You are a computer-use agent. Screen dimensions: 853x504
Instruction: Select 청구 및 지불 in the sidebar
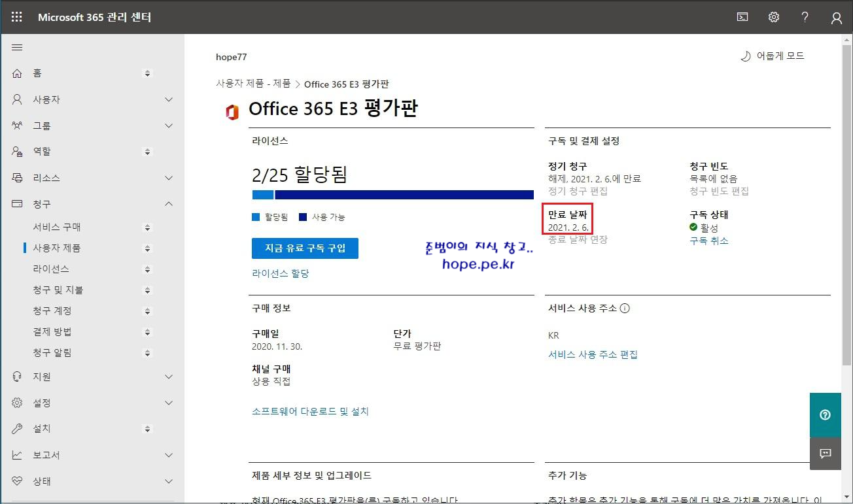pyautogui.click(x=58, y=290)
